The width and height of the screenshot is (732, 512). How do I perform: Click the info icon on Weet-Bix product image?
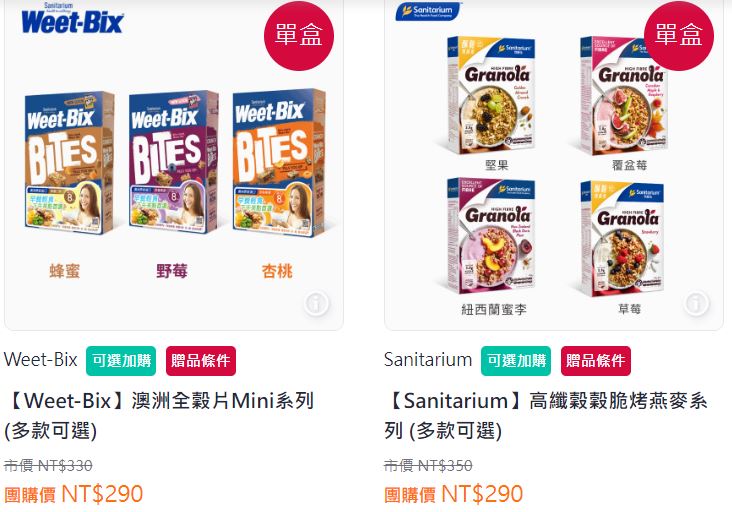[317, 303]
